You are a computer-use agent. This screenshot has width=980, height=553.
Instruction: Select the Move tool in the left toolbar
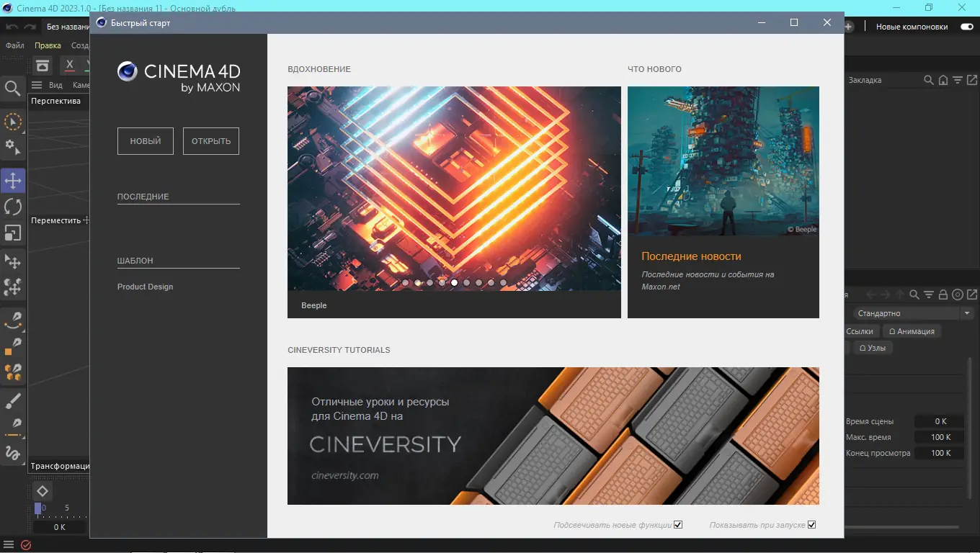[x=12, y=180]
